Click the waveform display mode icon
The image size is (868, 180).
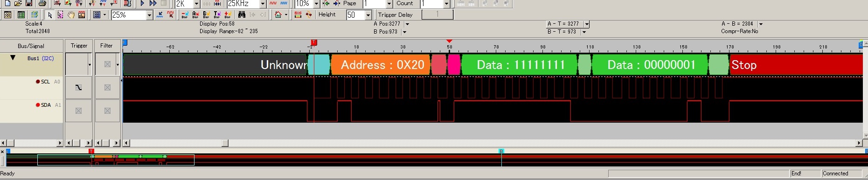[x=8, y=15]
